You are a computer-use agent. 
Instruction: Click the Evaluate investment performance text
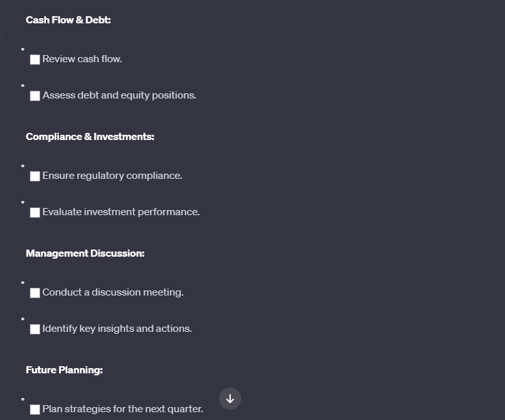point(121,212)
